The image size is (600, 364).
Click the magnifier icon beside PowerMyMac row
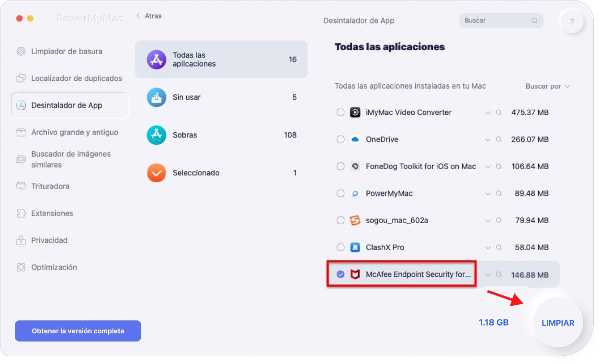(x=498, y=193)
